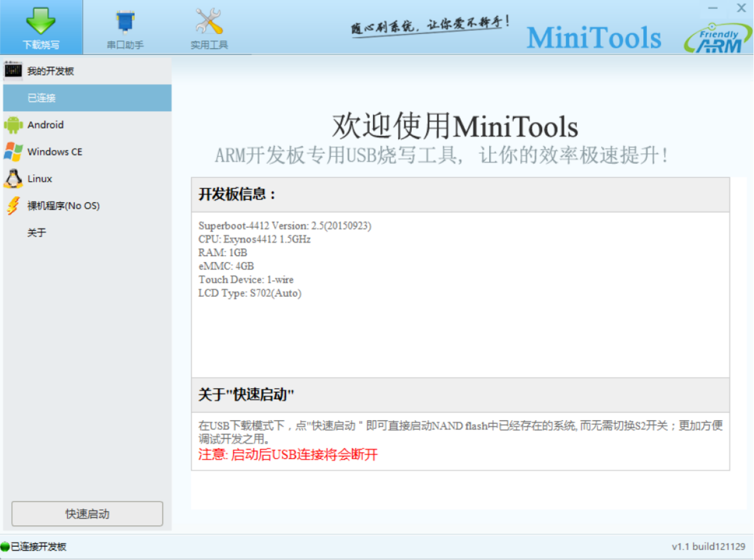Click the LCD Type: S702(Auto) line
The image size is (754, 560).
click(250, 293)
